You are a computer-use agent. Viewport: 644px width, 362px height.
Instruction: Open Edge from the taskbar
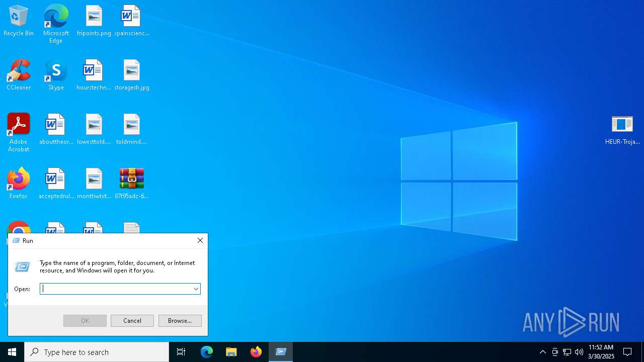[x=207, y=352]
